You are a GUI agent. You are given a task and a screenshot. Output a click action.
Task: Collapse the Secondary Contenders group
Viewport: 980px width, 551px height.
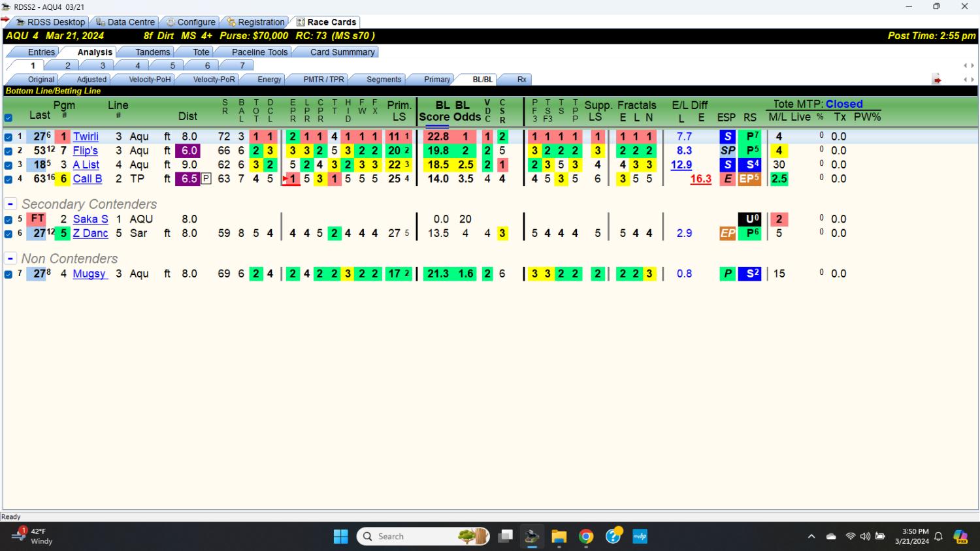10,204
